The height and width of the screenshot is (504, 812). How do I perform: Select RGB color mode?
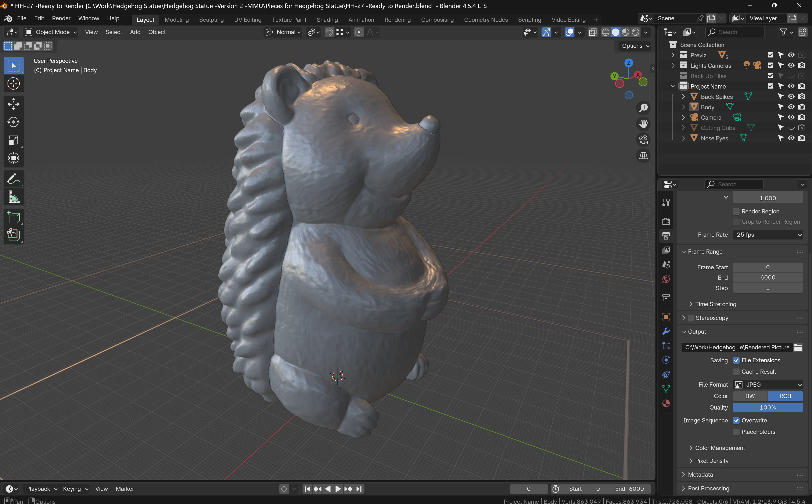[785, 396]
